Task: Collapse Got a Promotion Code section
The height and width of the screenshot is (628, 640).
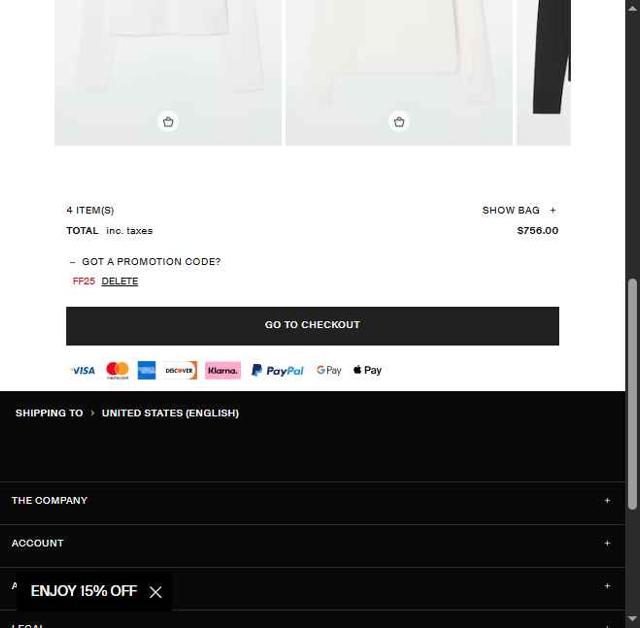Action: (145, 262)
